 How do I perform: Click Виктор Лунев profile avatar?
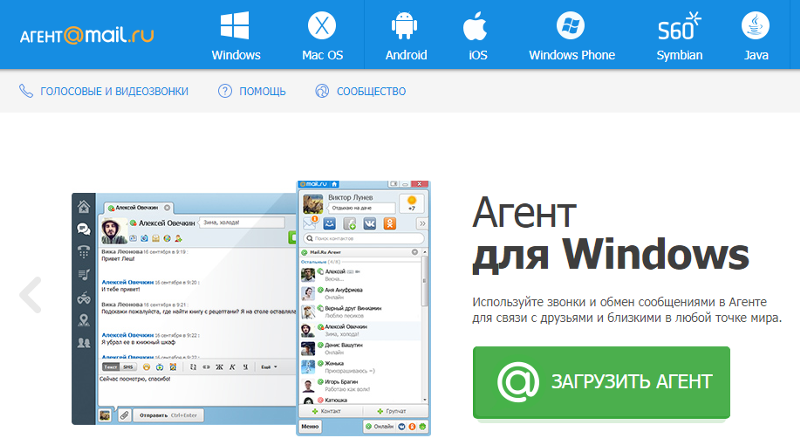[x=313, y=204]
